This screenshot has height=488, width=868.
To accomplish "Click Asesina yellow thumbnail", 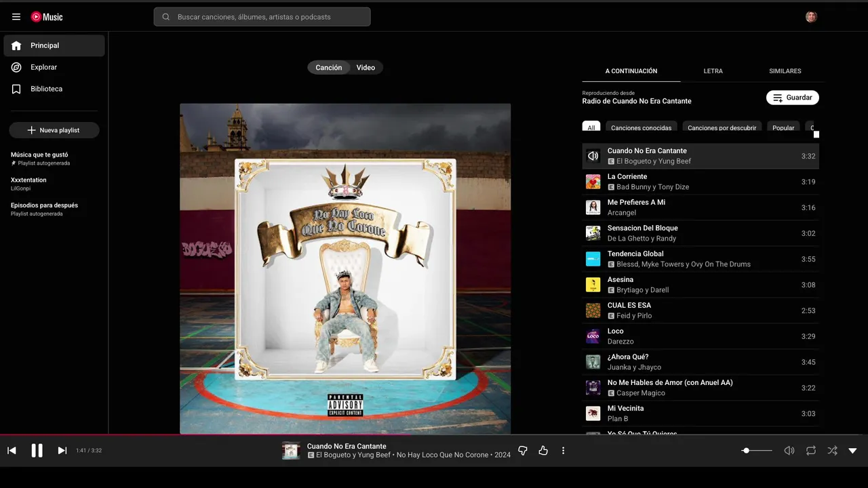I will pyautogui.click(x=593, y=285).
